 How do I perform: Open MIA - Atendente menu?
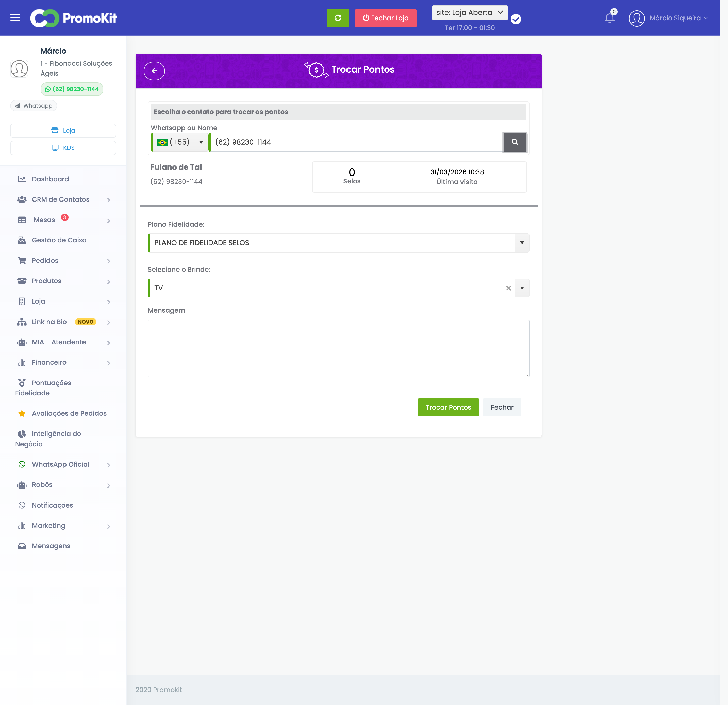pyautogui.click(x=59, y=342)
